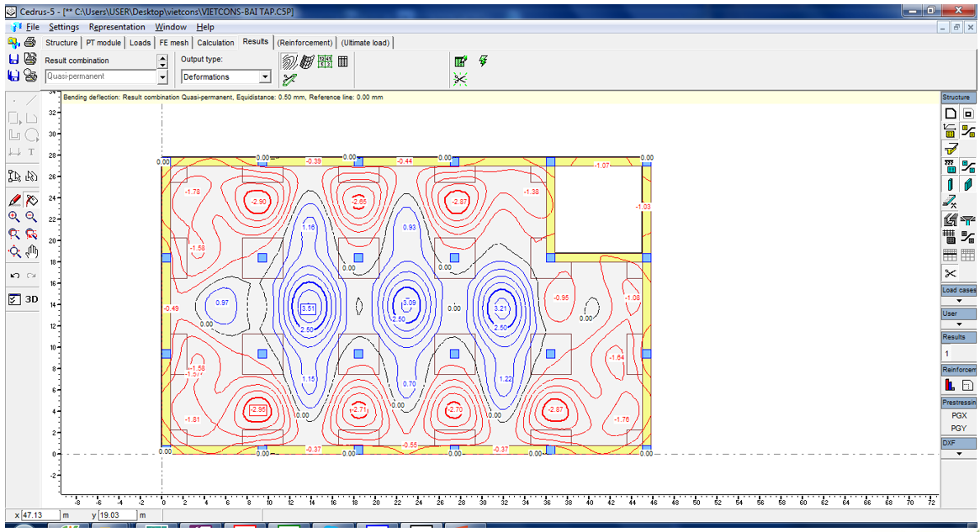Click the cyan wall icon in Structure panel
980x532 pixels.
(x=967, y=184)
